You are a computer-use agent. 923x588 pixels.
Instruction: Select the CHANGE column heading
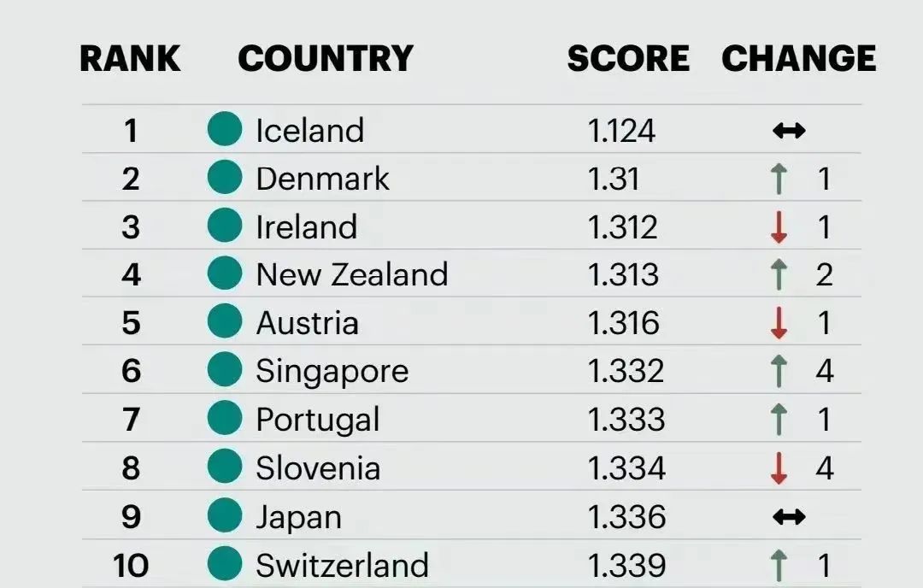pyautogui.click(x=799, y=59)
